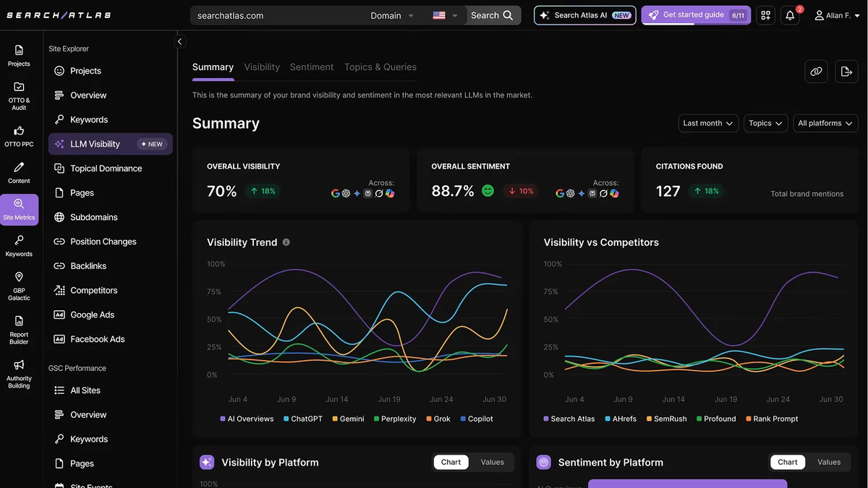The image size is (868, 488).
Task: Open Site Explorer Overview
Action: (x=110, y=95)
